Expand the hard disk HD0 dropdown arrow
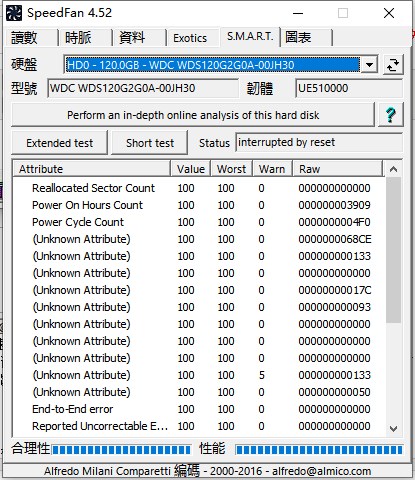Image resolution: width=415 pixels, height=480 pixels. click(x=369, y=65)
